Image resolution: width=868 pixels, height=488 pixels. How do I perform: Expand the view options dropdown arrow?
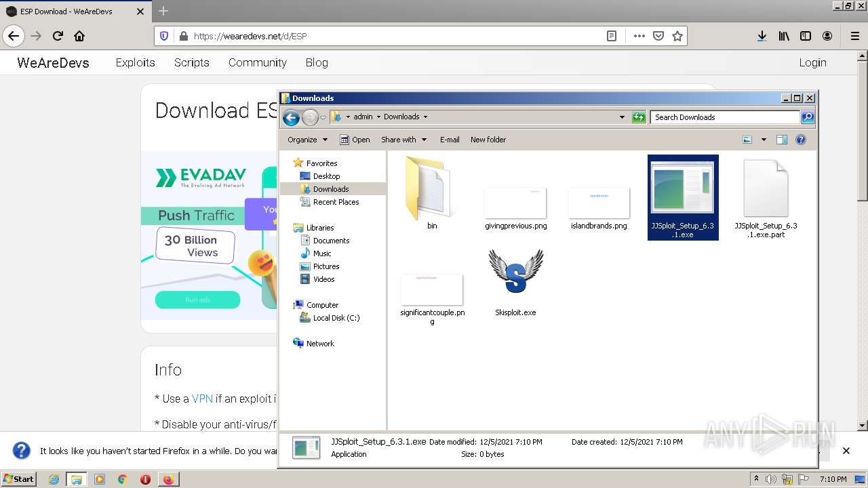pos(764,140)
